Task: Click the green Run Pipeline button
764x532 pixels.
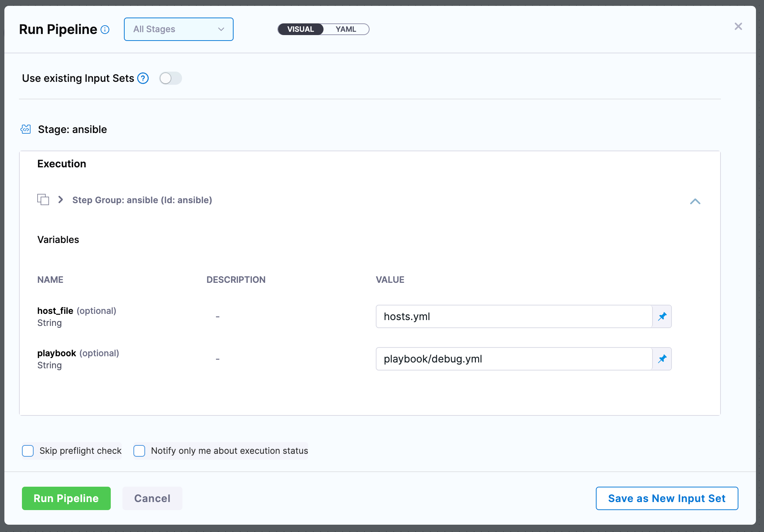Action: point(66,498)
